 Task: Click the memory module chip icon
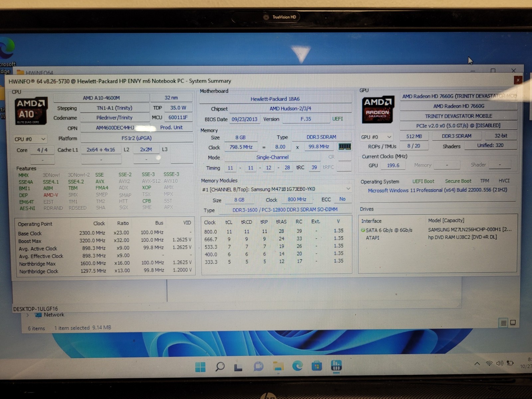(x=344, y=147)
